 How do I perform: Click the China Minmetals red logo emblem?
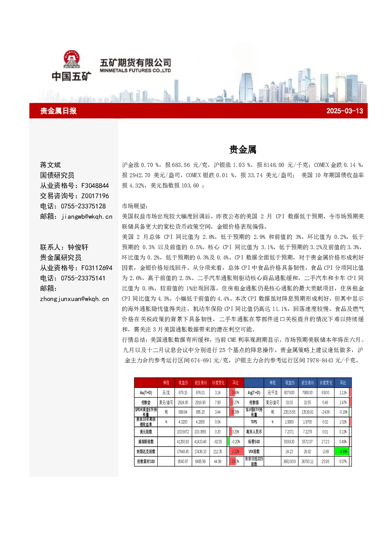click(x=72, y=59)
